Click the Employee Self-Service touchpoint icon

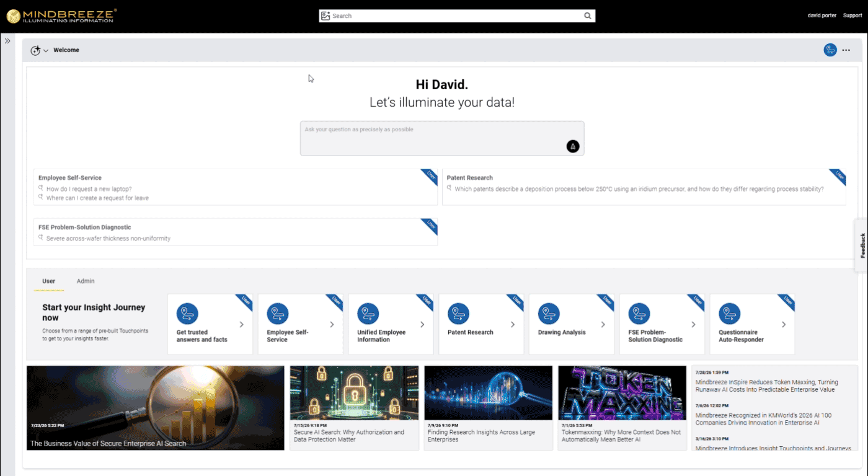(x=278, y=314)
